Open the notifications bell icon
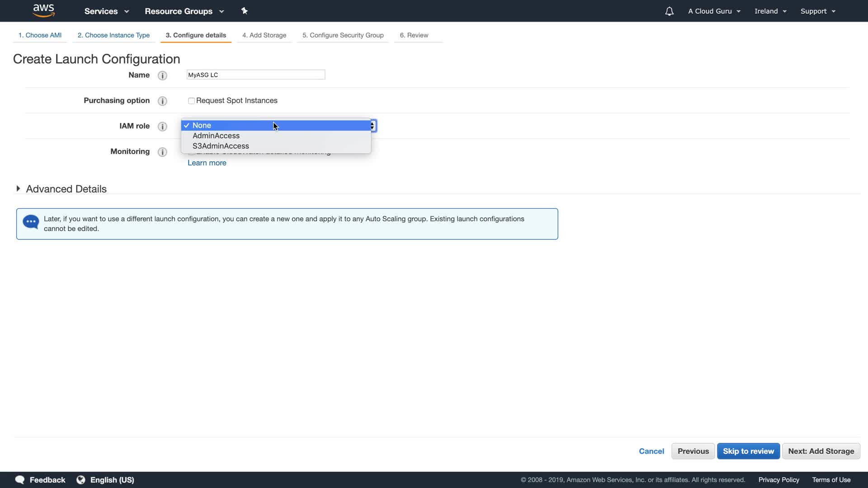The image size is (868, 488). (669, 11)
